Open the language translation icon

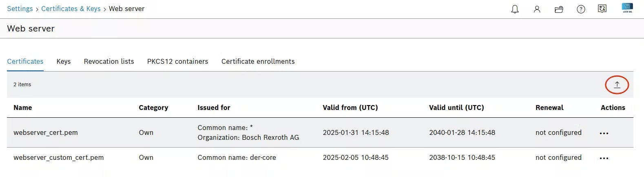pyautogui.click(x=602, y=9)
